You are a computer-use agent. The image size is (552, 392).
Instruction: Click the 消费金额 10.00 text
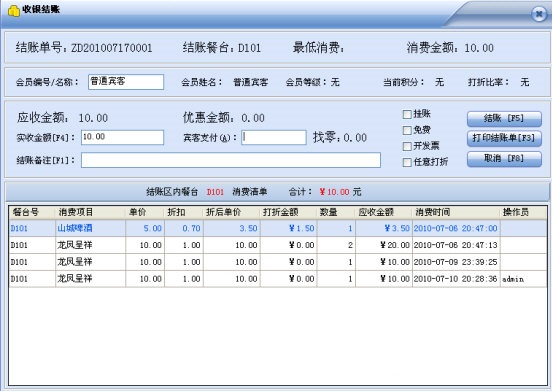(x=450, y=48)
